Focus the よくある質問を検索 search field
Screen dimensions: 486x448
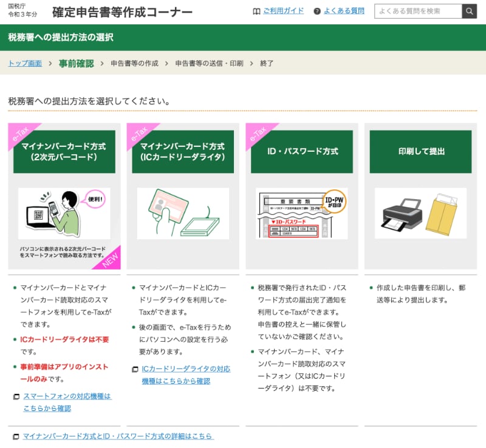point(418,11)
